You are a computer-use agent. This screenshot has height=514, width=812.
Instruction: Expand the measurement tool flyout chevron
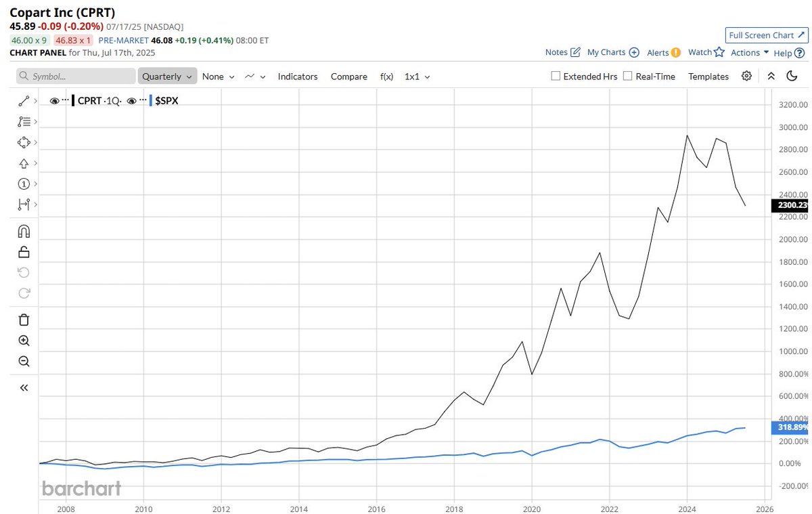tap(35, 205)
